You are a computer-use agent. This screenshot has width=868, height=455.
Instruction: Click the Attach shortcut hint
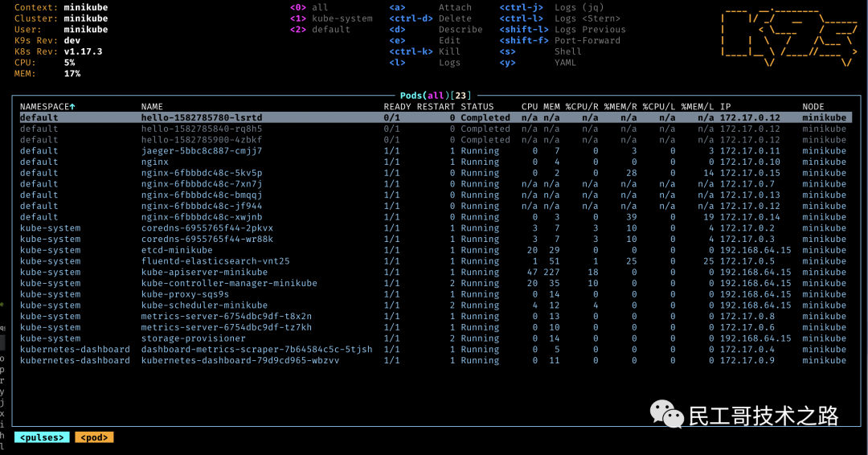[430, 7]
